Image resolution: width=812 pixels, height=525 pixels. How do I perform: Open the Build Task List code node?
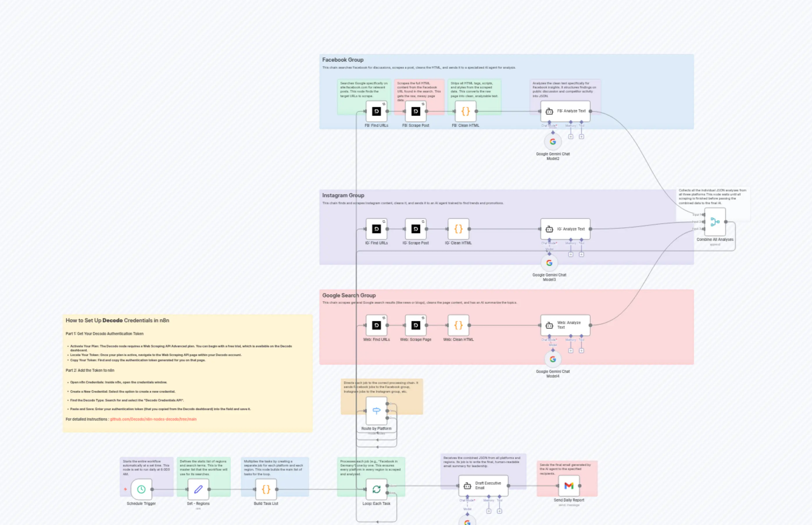266,489
